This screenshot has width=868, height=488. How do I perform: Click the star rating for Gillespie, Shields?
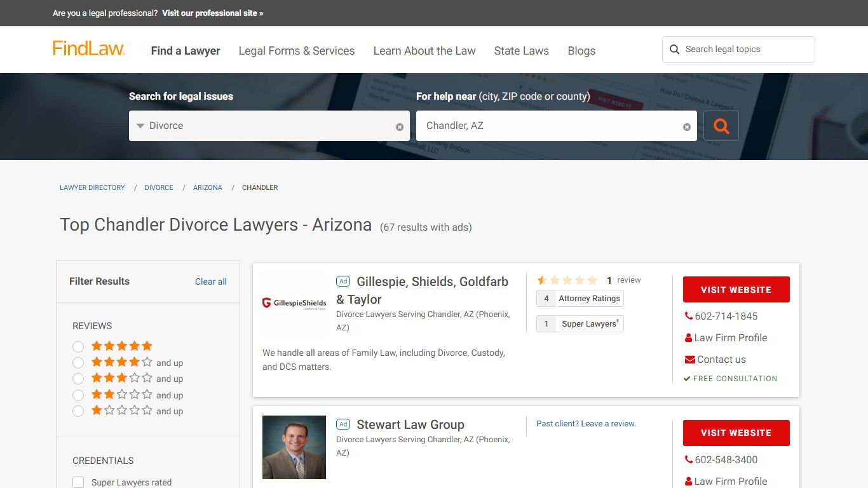tap(567, 280)
